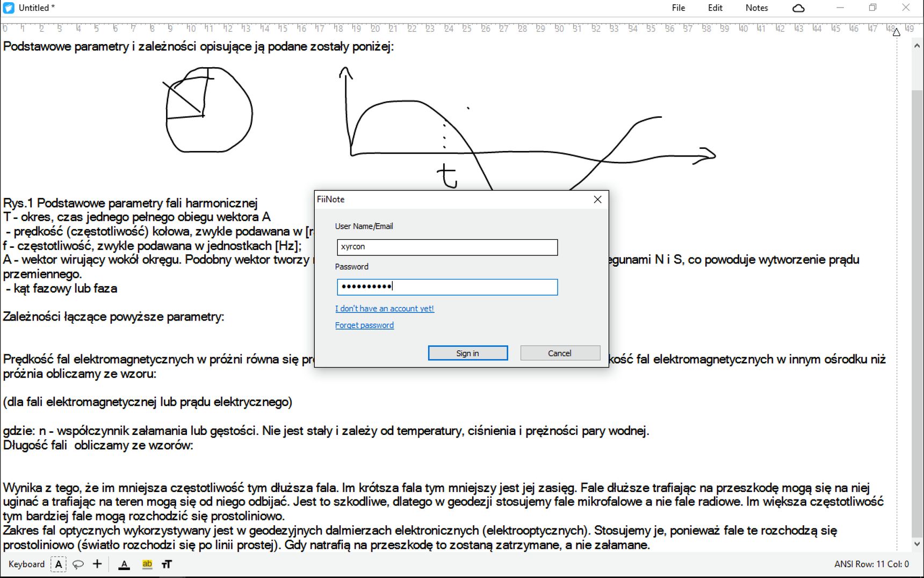Click the scrollbar up arrow
Image resolution: width=924 pixels, height=578 pixels.
tap(916, 46)
